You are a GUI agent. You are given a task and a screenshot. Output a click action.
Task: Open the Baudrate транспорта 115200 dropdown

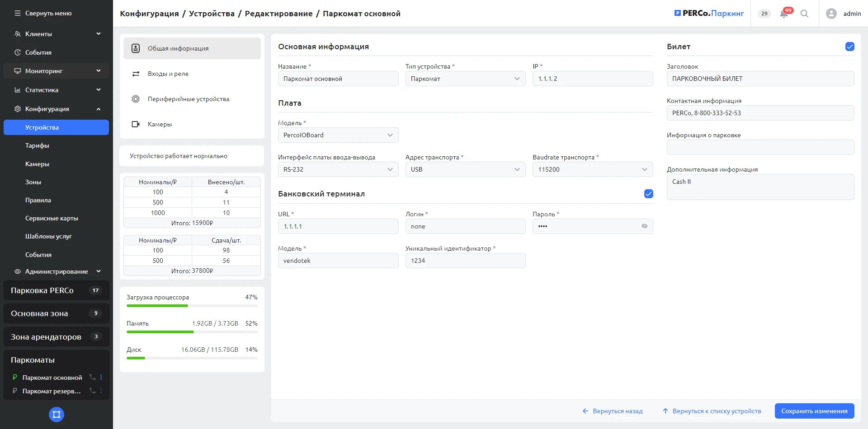(x=593, y=169)
